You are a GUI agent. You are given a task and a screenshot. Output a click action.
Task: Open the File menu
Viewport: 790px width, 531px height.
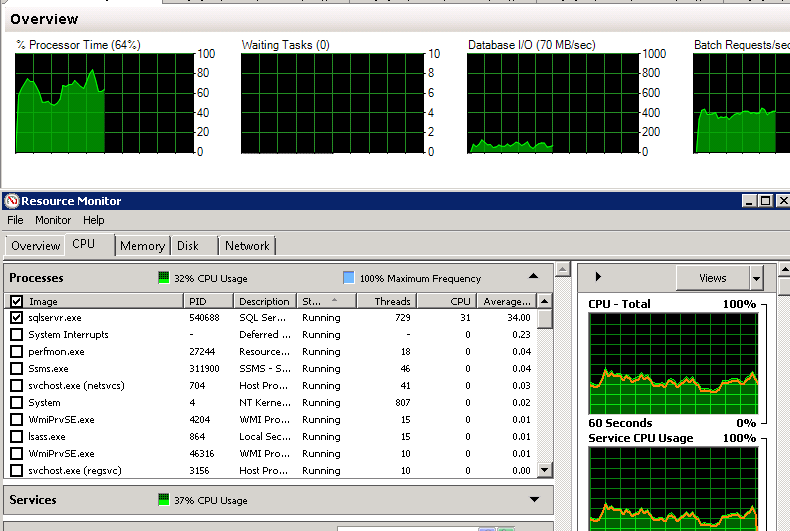(15, 220)
